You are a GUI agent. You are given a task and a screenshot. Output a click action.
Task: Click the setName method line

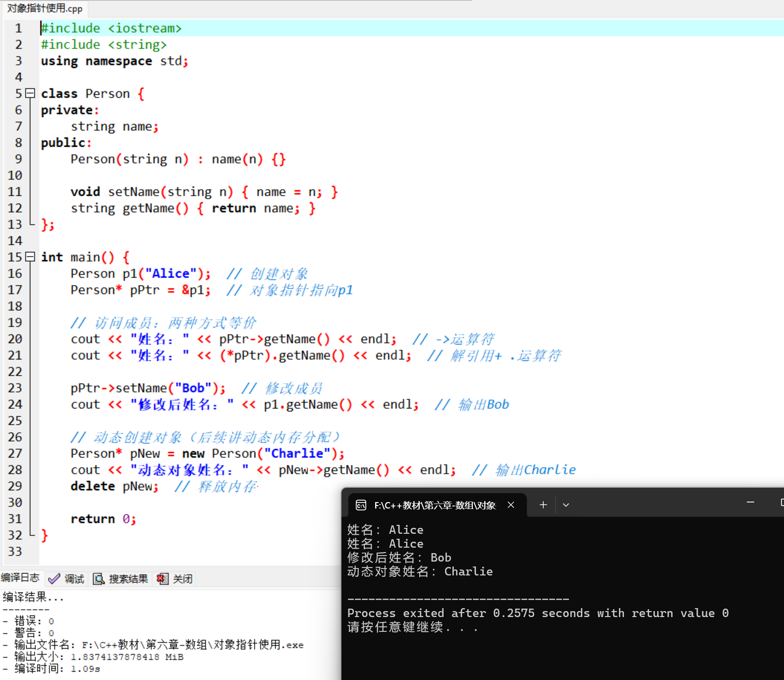click(x=204, y=192)
